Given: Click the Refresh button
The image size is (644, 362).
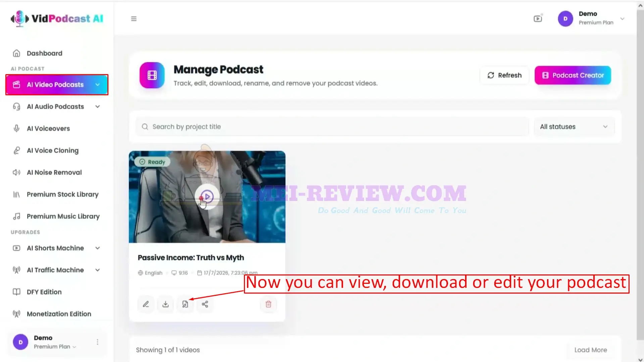Looking at the screenshot, I should click(504, 75).
